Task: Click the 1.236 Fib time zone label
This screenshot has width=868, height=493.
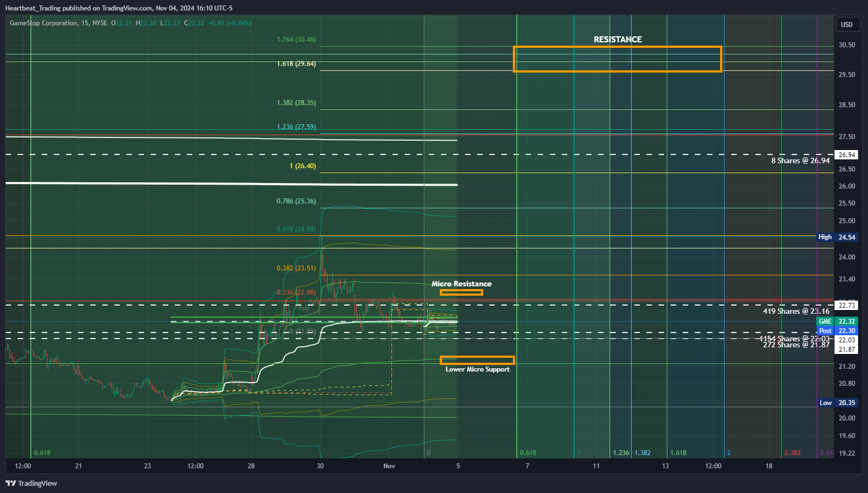Action: tap(621, 453)
